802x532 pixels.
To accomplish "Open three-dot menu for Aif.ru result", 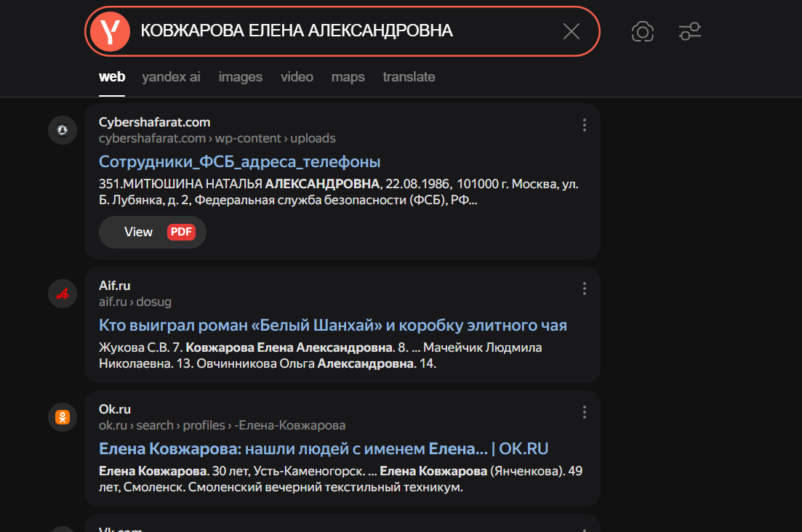I will click(584, 289).
